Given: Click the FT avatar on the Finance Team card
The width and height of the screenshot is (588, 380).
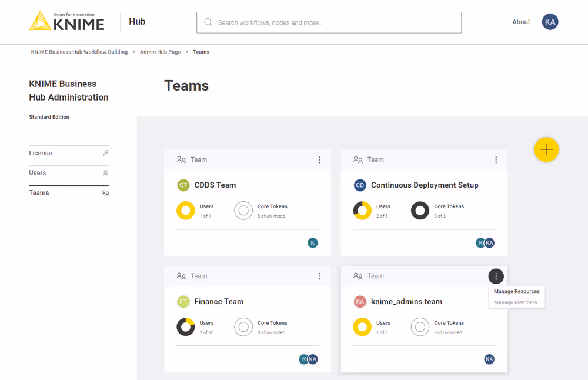Looking at the screenshot, I should point(183,301).
